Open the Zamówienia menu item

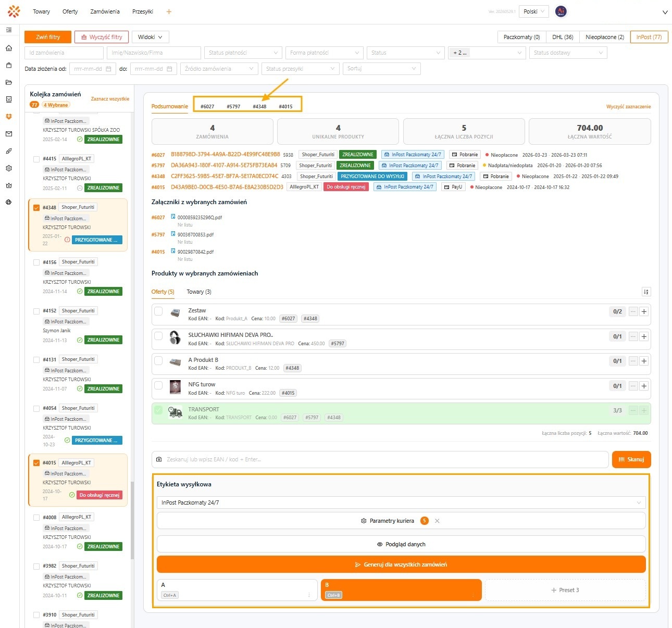pyautogui.click(x=105, y=11)
